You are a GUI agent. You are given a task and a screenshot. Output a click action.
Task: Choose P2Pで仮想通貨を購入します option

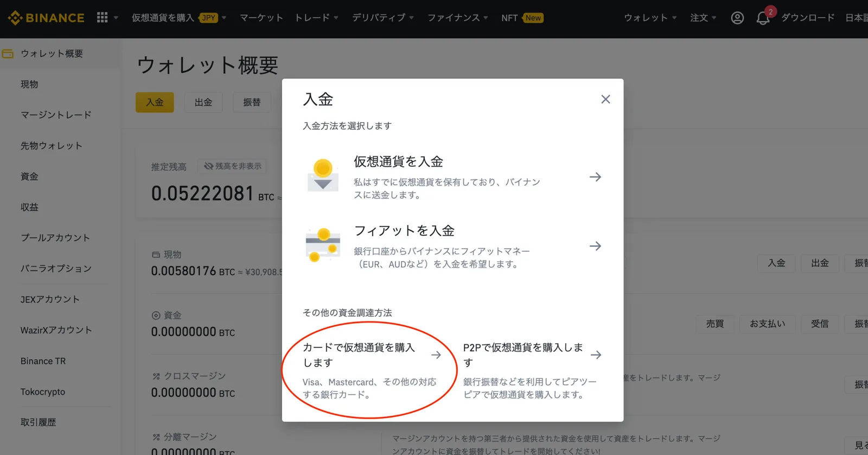coord(533,370)
